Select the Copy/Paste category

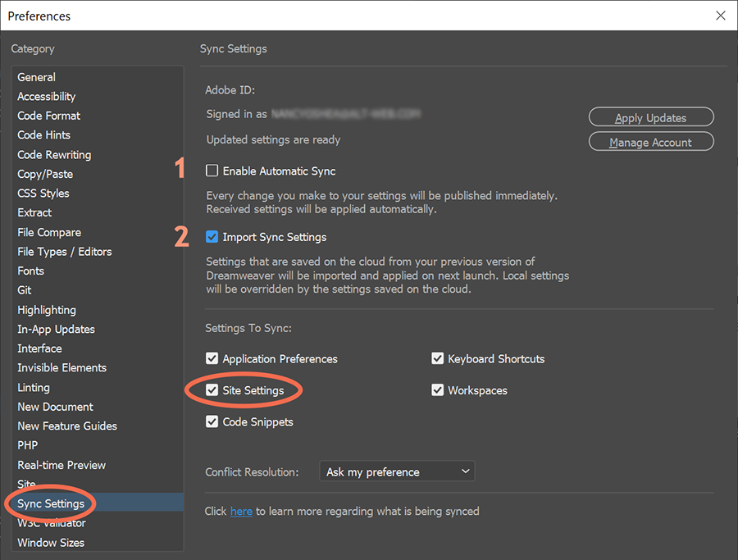98,174
